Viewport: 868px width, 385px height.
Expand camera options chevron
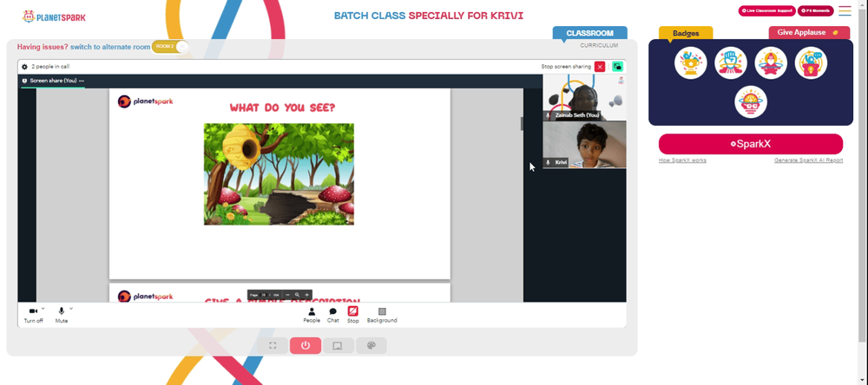pyautogui.click(x=43, y=309)
